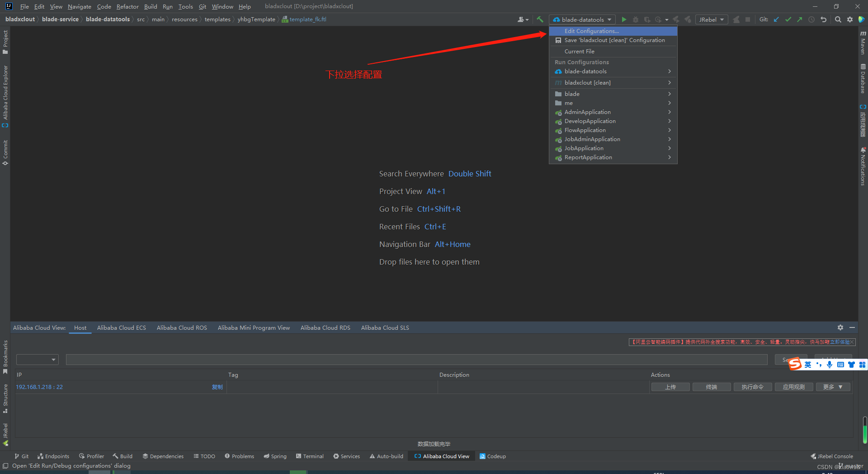Click Git Update Project blue arrow
The image size is (868, 474).
[x=776, y=19]
